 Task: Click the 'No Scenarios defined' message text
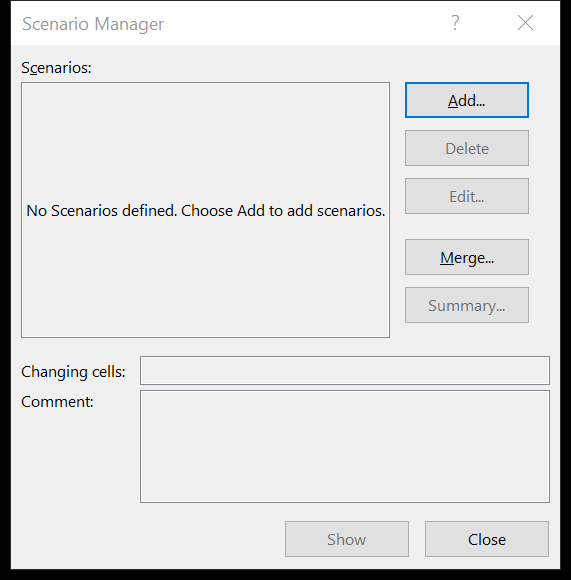click(x=206, y=211)
